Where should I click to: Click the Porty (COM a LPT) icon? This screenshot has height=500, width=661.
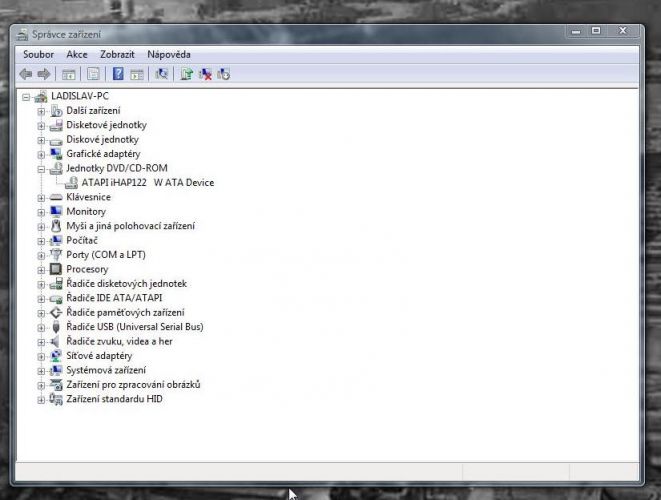[x=56, y=255]
